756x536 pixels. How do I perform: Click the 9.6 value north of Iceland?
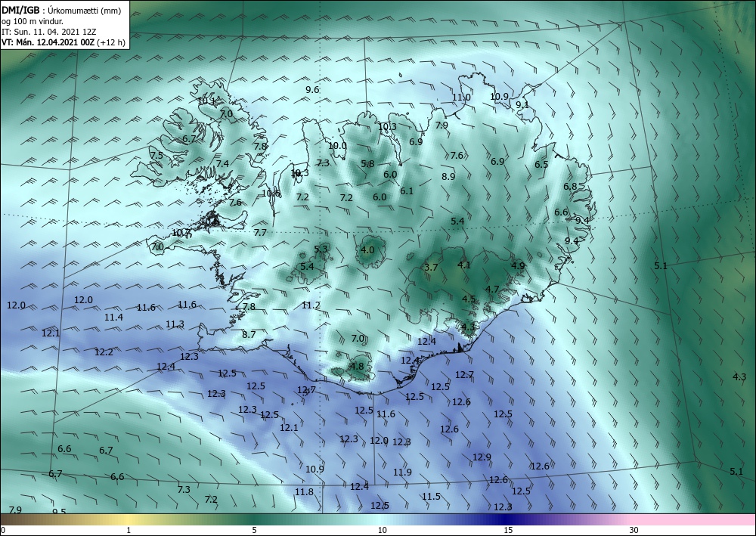tap(312, 90)
